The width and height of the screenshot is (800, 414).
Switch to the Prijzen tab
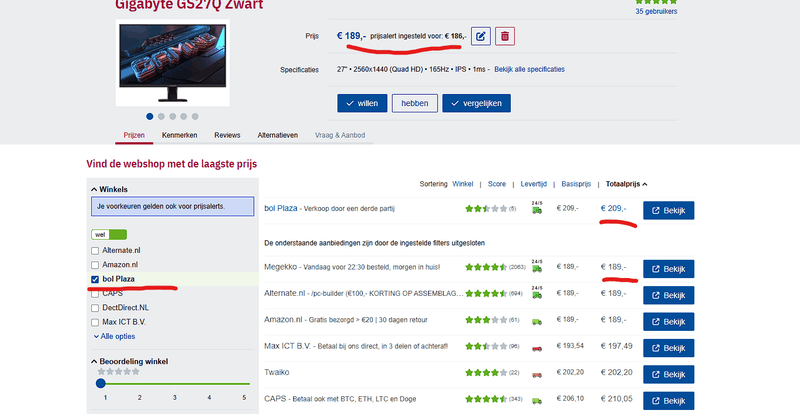coord(134,135)
